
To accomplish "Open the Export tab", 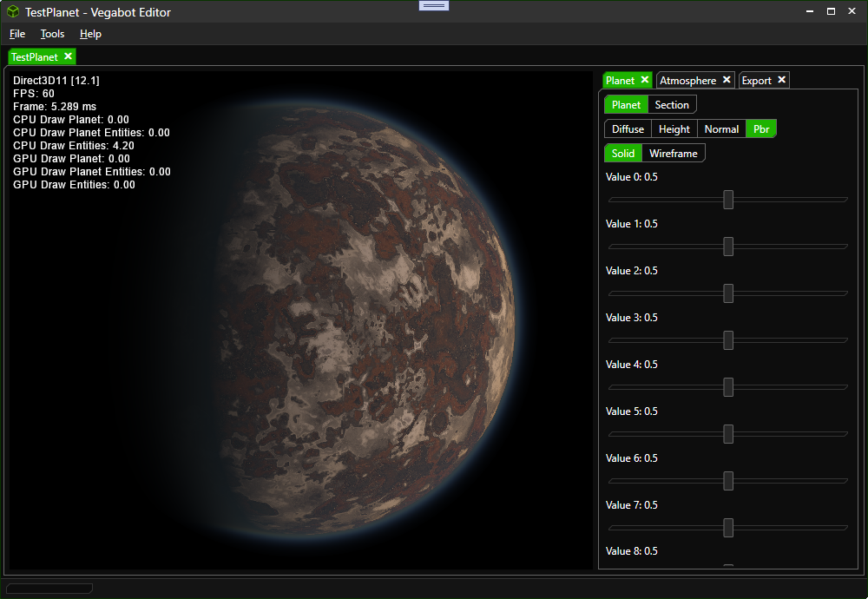I will pos(756,81).
